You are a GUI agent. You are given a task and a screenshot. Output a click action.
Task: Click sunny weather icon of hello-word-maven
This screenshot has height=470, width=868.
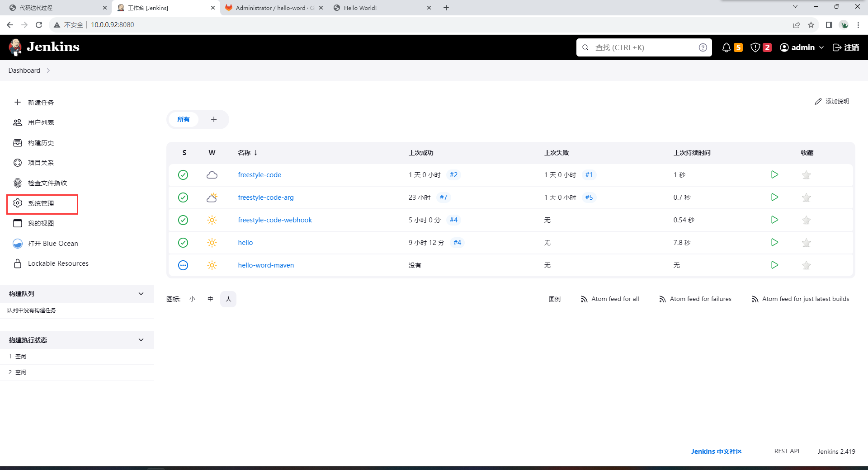tap(212, 265)
